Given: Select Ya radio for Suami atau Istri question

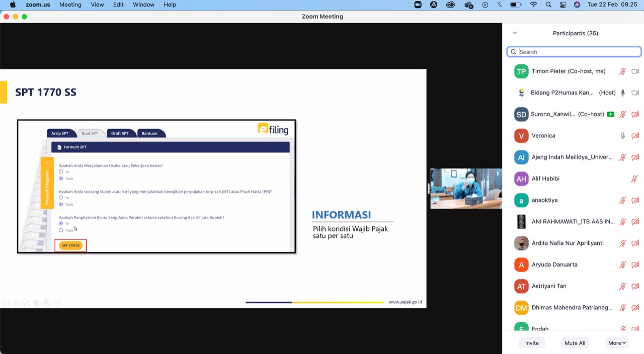Looking at the screenshot, I should click(x=61, y=198).
